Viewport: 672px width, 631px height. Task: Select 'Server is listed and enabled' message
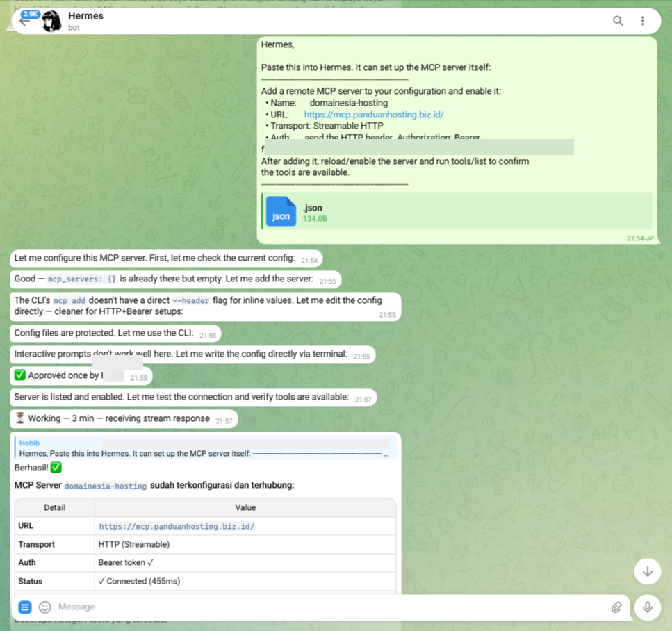(x=193, y=398)
